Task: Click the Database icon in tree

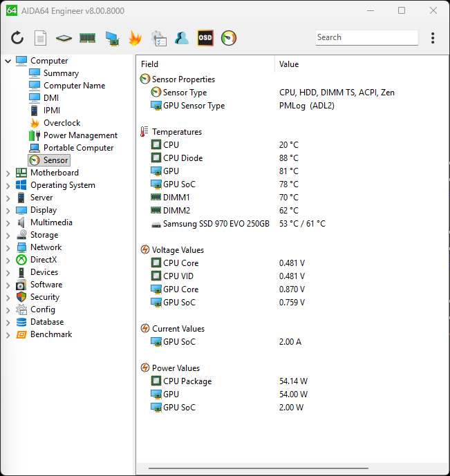Action: [x=21, y=322]
